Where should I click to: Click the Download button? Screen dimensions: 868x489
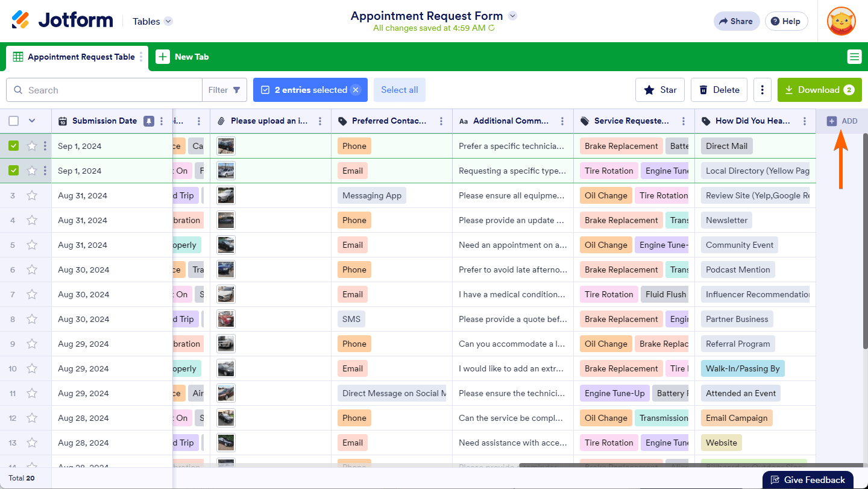click(820, 90)
